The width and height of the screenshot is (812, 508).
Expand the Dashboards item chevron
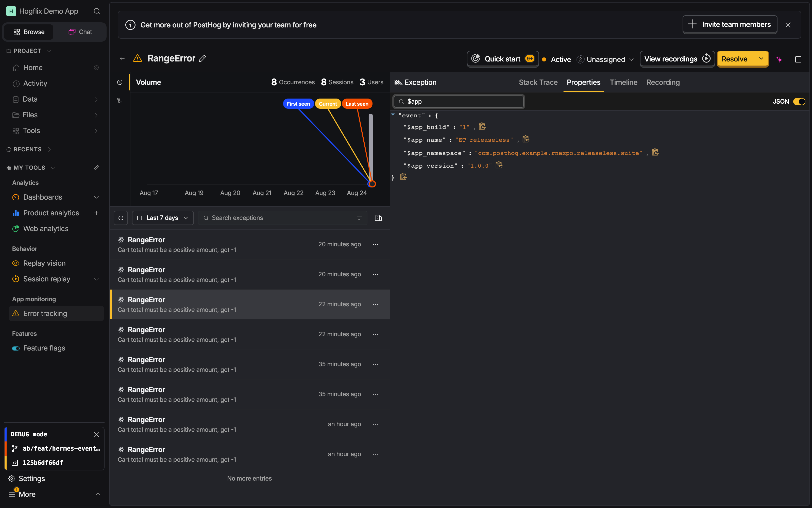click(96, 197)
